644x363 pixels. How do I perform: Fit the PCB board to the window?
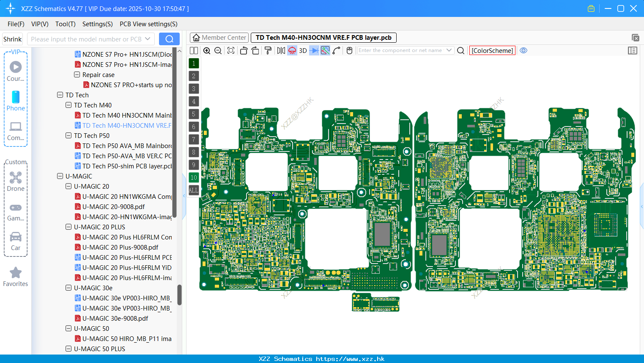pos(231,50)
